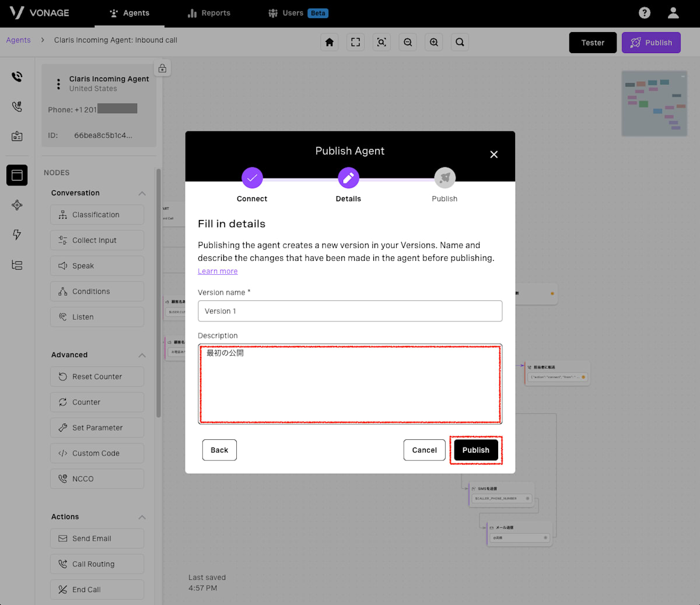Select the Collect Input node
Image resolution: width=700 pixels, height=605 pixels.
point(97,240)
